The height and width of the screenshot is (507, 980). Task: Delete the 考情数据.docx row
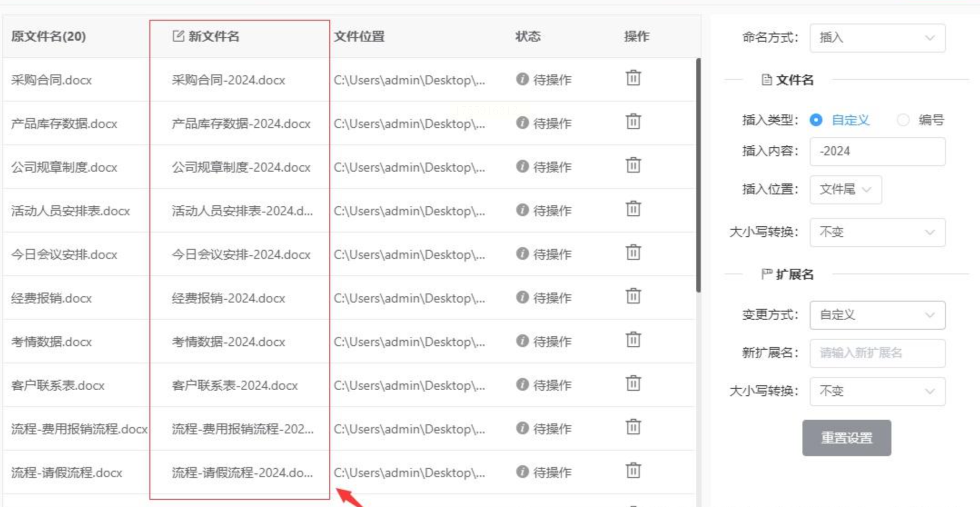point(633,340)
